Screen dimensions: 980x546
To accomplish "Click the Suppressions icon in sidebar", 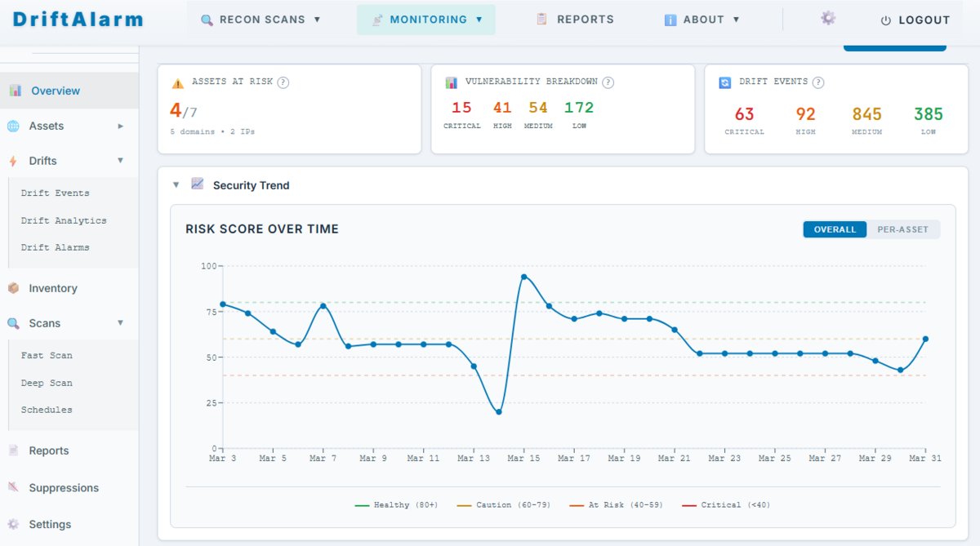I will click(x=12, y=487).
